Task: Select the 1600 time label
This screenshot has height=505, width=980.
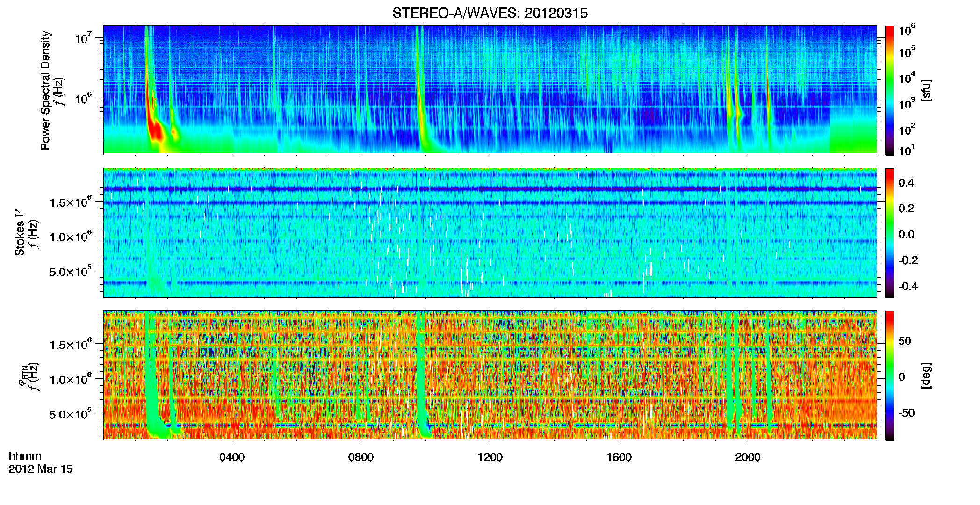Action: click(619, 457)
